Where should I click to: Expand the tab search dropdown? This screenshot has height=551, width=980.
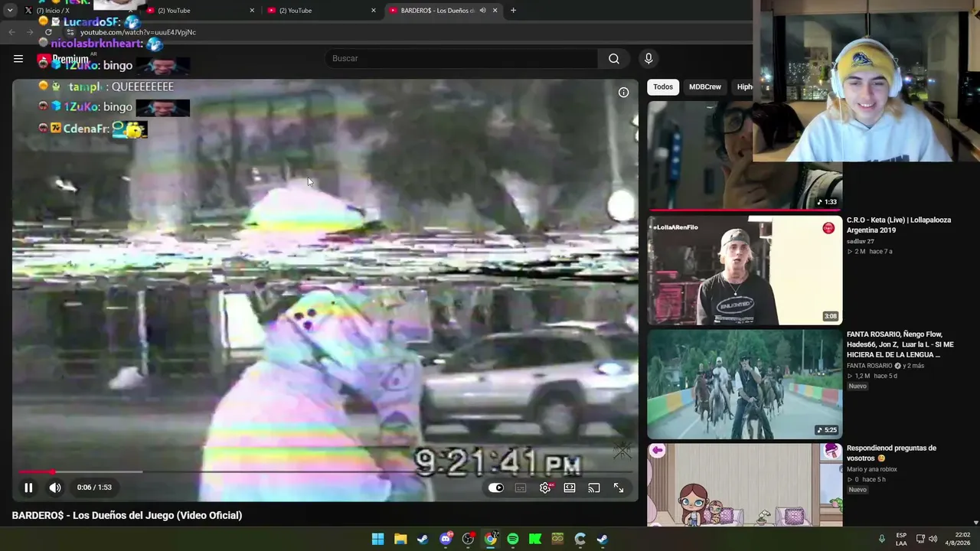10,10
